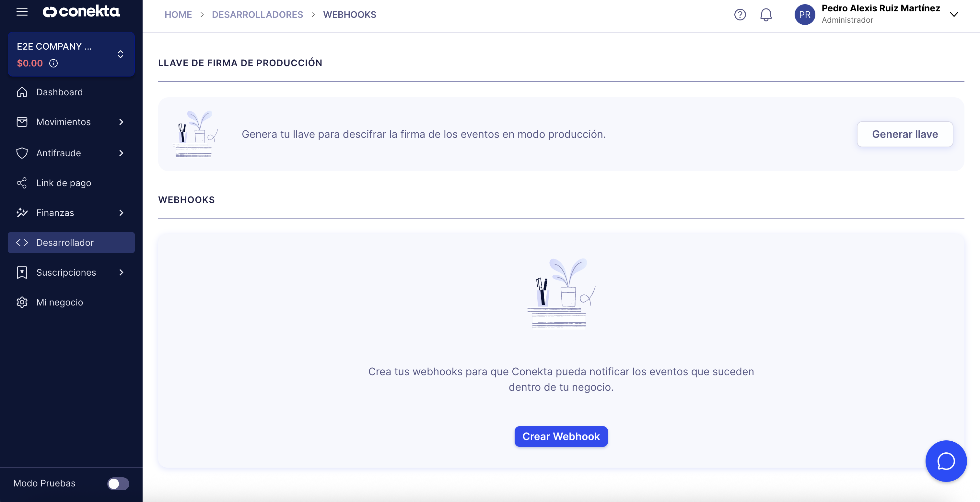The height and width of the screenshot is (502, 980).
Task: Open the chat support bubble
Action: (x=946, y=461)
